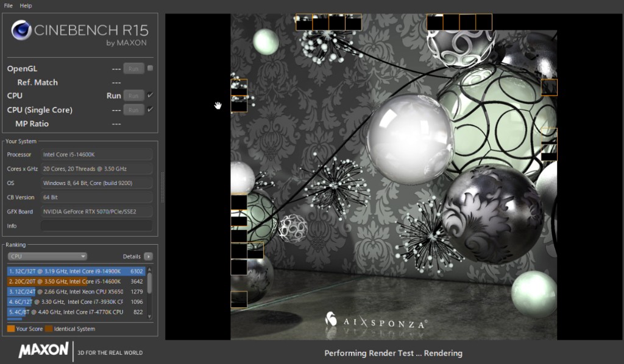Screen dimensions: 624x364
Task: Click the ranking list scrollbar
Action: (x=150, y=283)
